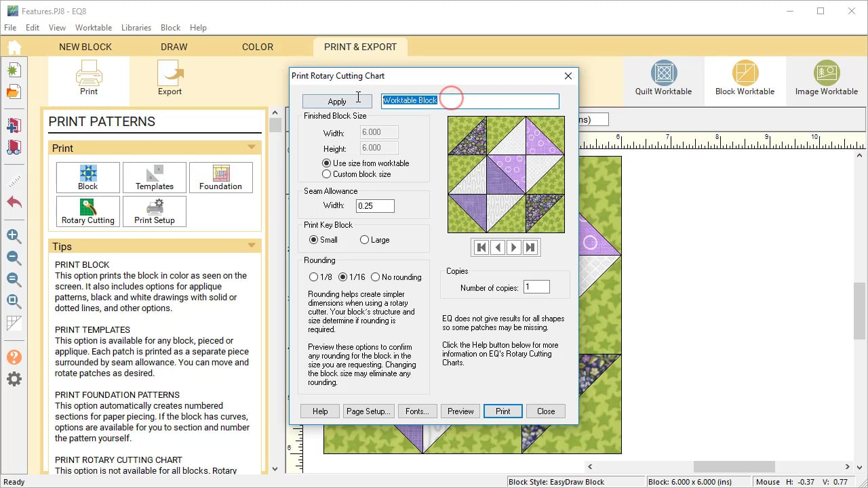Open the File menu
The height and width of the screenshot is (488, 868).
click(x=10, y=28)
